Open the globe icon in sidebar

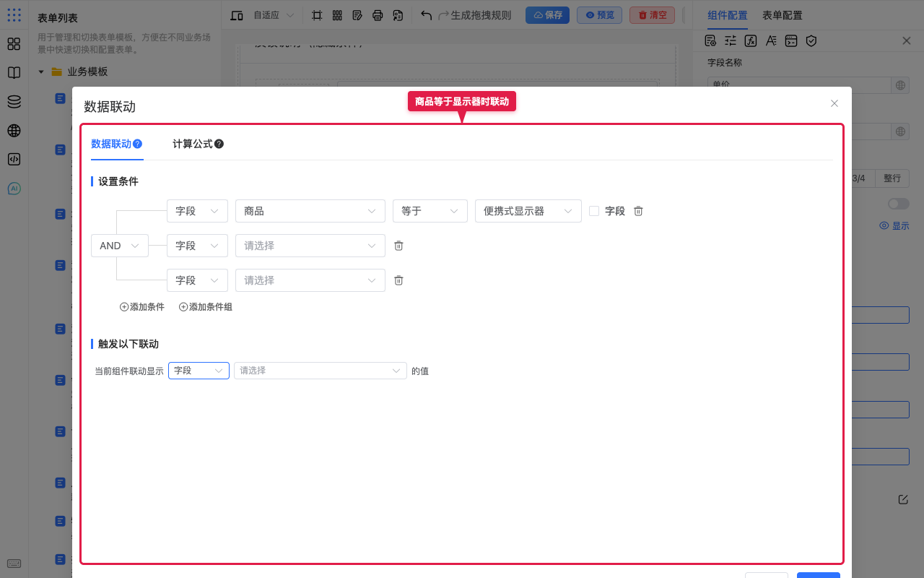click(14, 131)
